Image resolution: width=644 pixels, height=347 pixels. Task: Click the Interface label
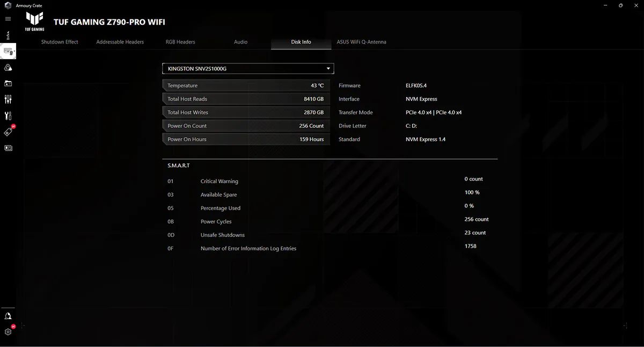(349, 99)
